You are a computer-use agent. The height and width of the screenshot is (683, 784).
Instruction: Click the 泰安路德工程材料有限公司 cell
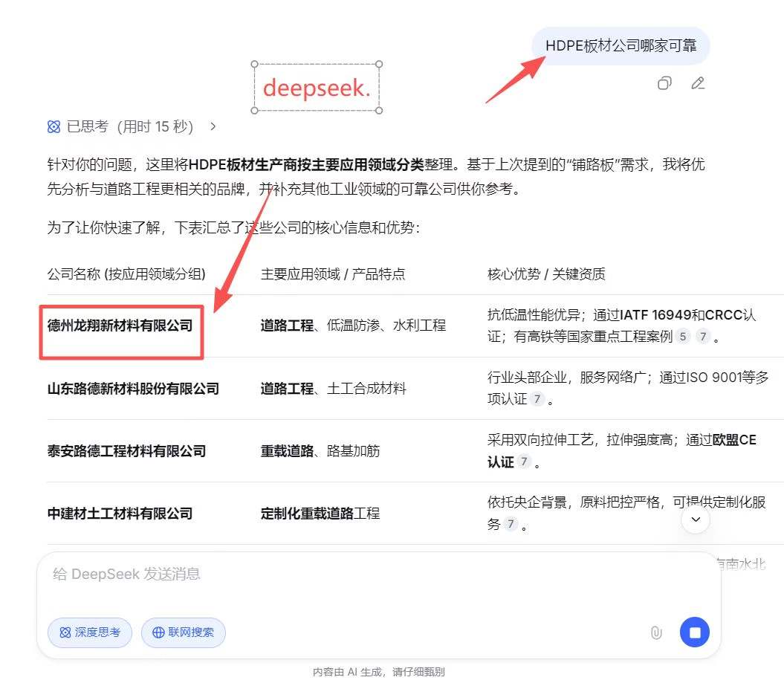tap(126, 451)
